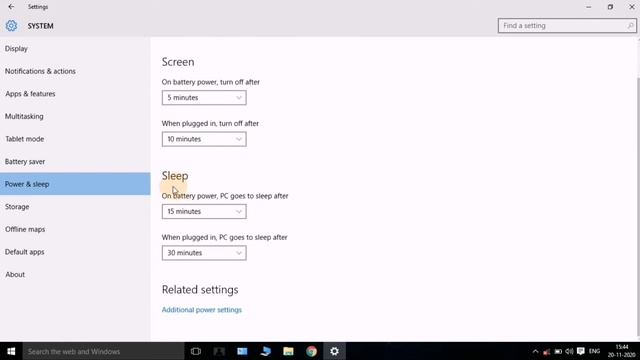Click the System gear icon in the header

point(11,26)
